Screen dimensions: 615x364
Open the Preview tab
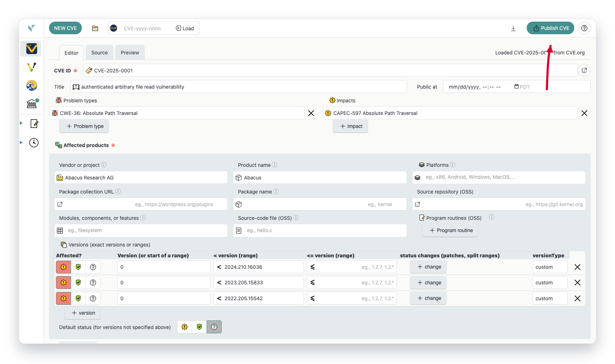coord(130,52)
